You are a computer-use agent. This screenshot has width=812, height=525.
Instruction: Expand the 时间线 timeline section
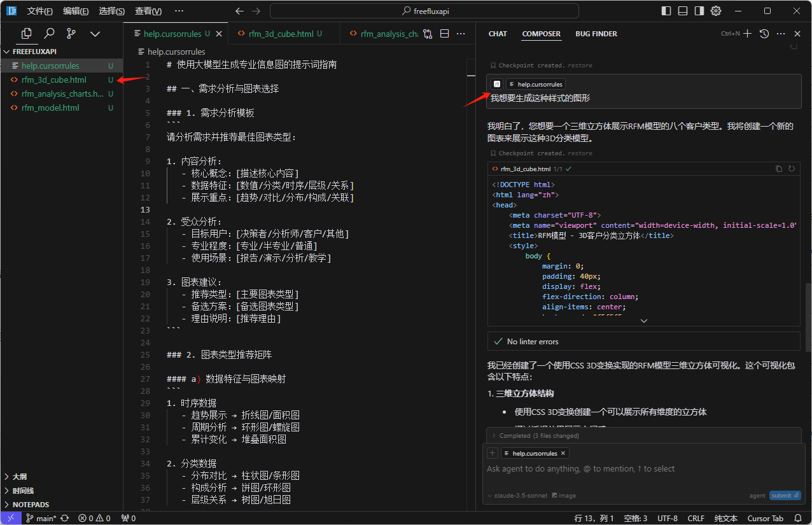pyautogui.click(x=62, y=491)
